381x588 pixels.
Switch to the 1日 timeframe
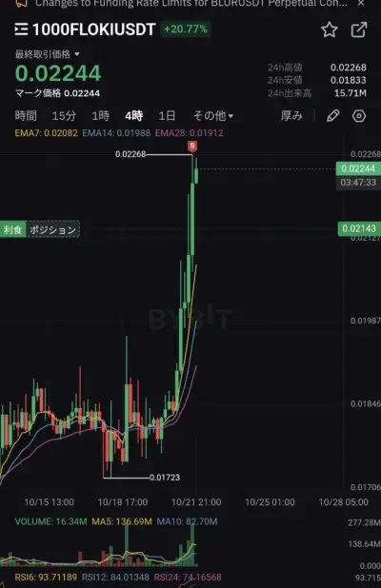click(167, 116)
